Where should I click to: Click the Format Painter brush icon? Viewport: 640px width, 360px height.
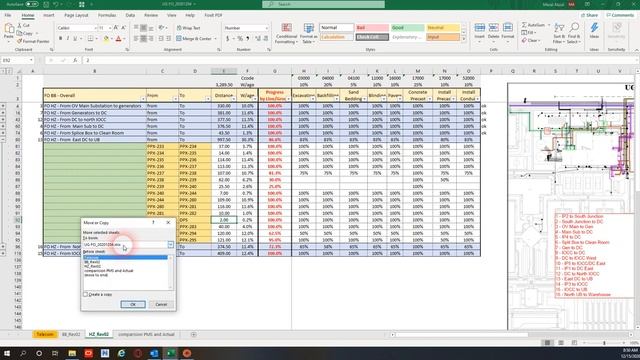20,41
